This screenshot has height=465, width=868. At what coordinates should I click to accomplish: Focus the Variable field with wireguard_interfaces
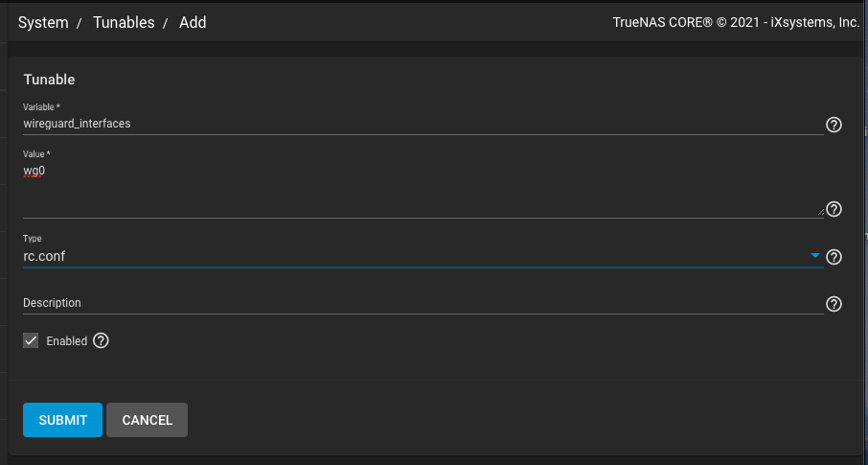tap(422, 124)
